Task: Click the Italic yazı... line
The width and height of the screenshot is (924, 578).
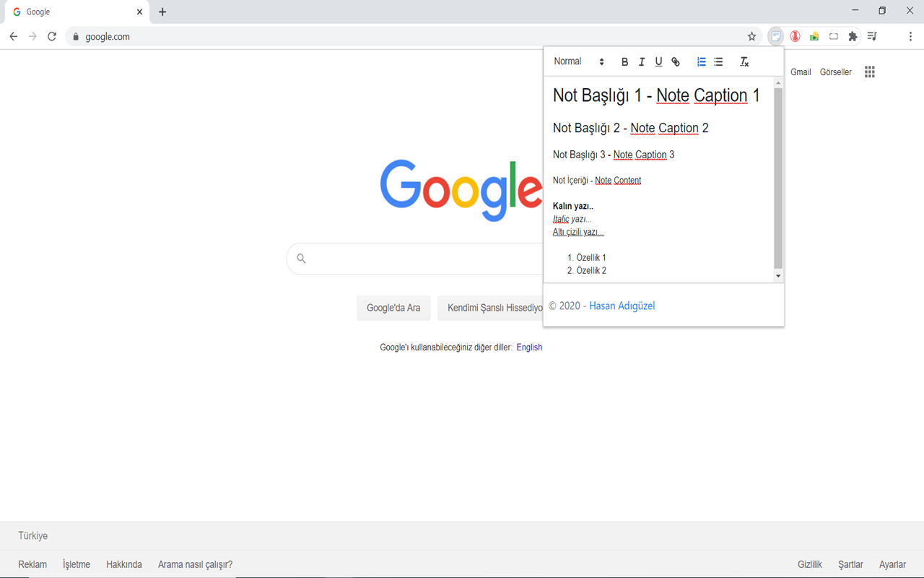Action: coord(572,219)
